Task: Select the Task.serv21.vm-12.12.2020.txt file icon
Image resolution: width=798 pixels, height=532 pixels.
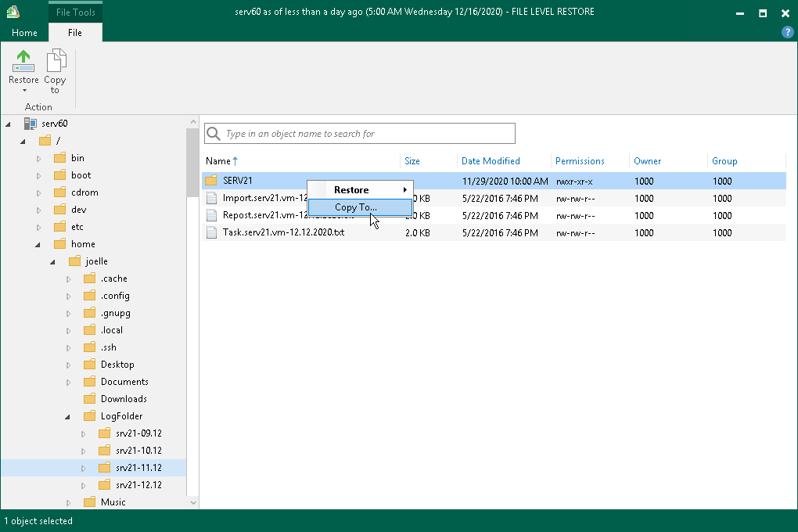Action: point(210,232)
